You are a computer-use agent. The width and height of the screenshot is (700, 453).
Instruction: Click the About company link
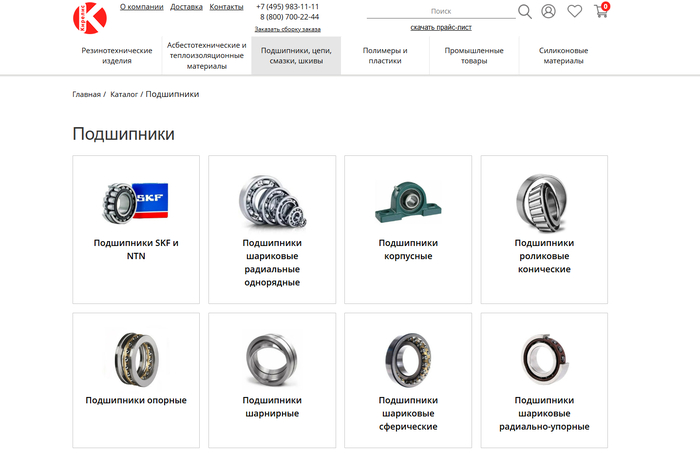click(141, 7)
